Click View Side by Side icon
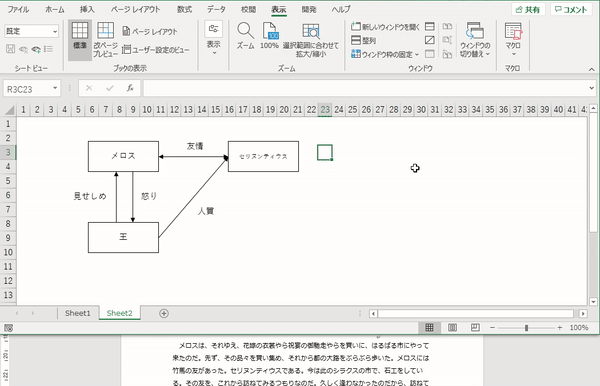The image size is (600, 386). [447, 26]
